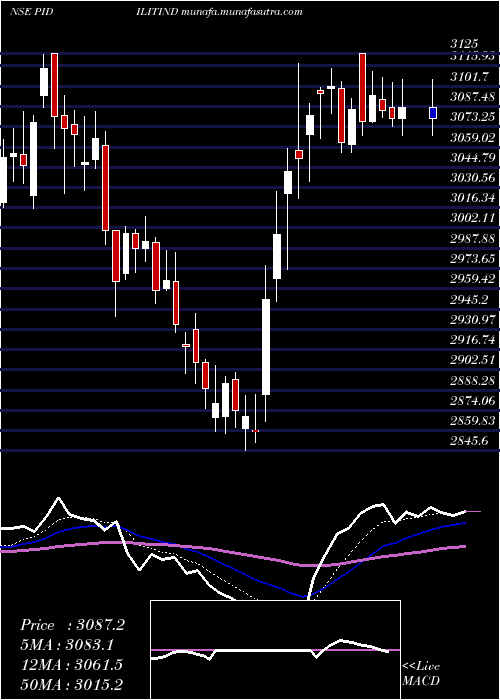Select the 2945.2 price axis label
This screenshot has height=700, width=500.
(x=469, y=299)
